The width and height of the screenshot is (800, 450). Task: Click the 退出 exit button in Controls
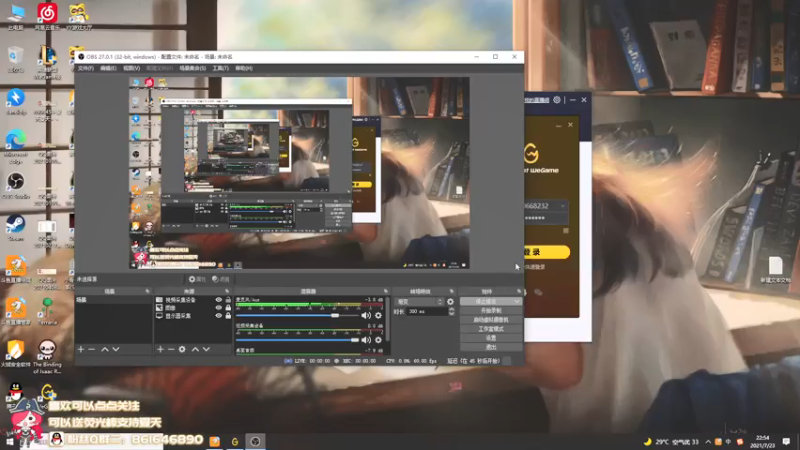coord(491,347)
